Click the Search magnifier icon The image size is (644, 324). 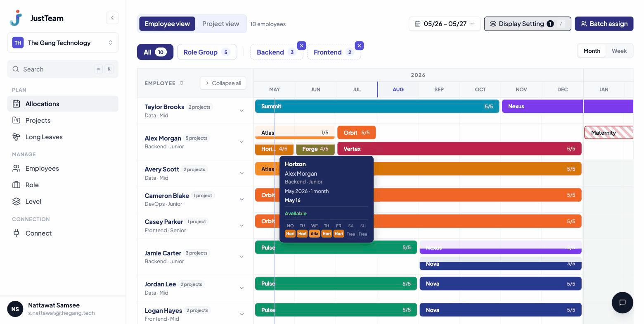pos(16,69)
